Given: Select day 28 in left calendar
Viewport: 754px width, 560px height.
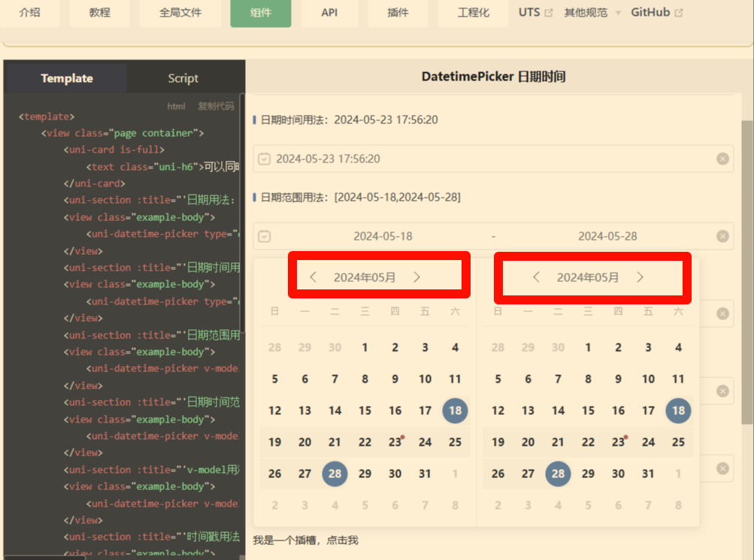Looking at the screenshot, I should tap(335, 474).
